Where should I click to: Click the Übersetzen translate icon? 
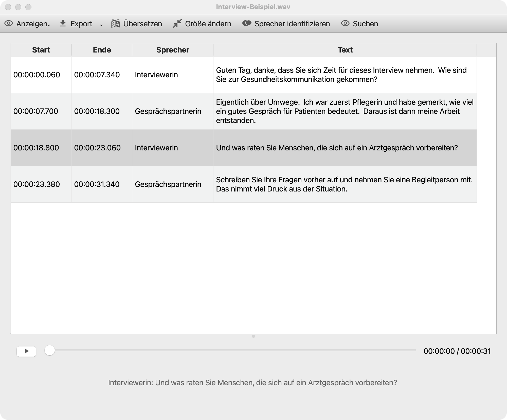(116, 24)
